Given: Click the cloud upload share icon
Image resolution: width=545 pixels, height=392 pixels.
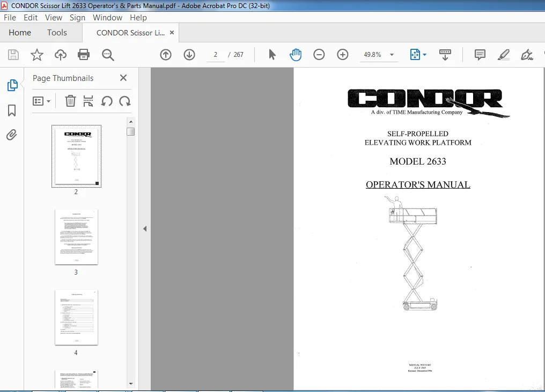Looking at the screenshot, I should pos(61,55).
